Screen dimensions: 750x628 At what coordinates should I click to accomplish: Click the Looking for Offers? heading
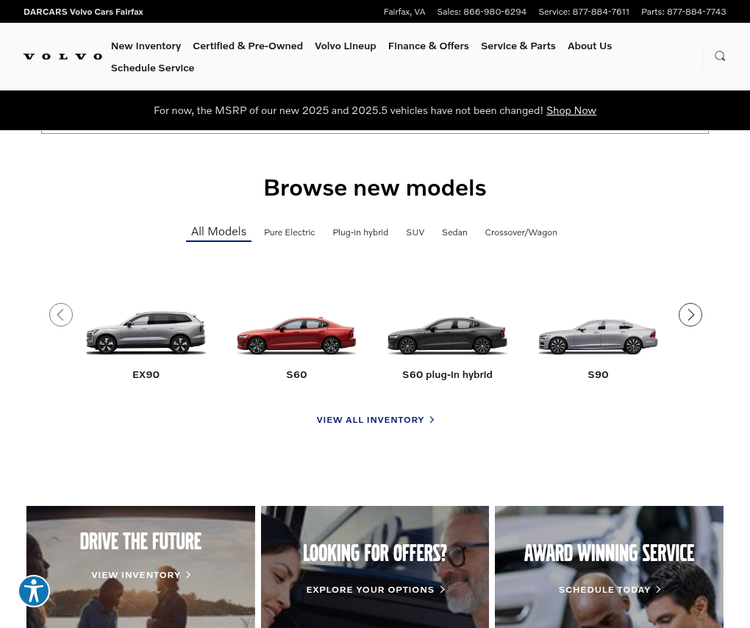point(375,553)
